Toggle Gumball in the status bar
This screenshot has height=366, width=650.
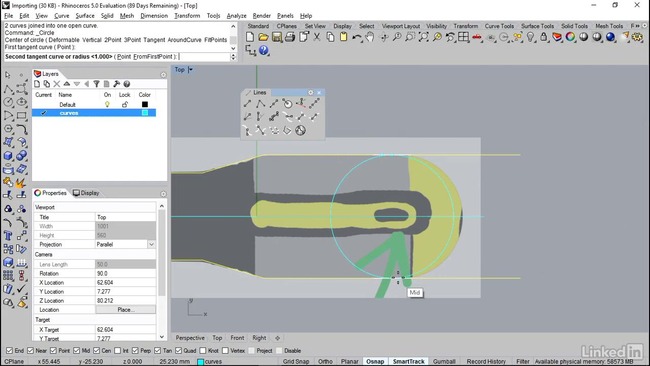444,361
